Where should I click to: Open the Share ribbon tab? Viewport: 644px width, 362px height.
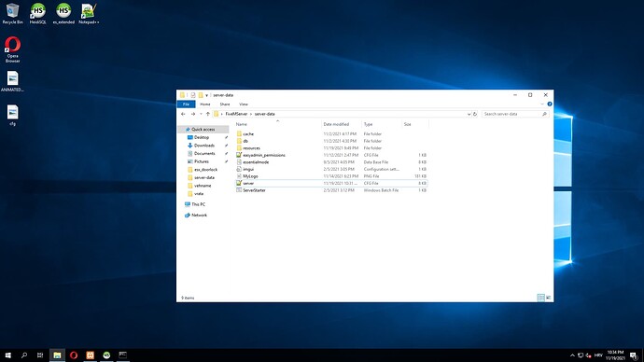click(x=225, y=104)
